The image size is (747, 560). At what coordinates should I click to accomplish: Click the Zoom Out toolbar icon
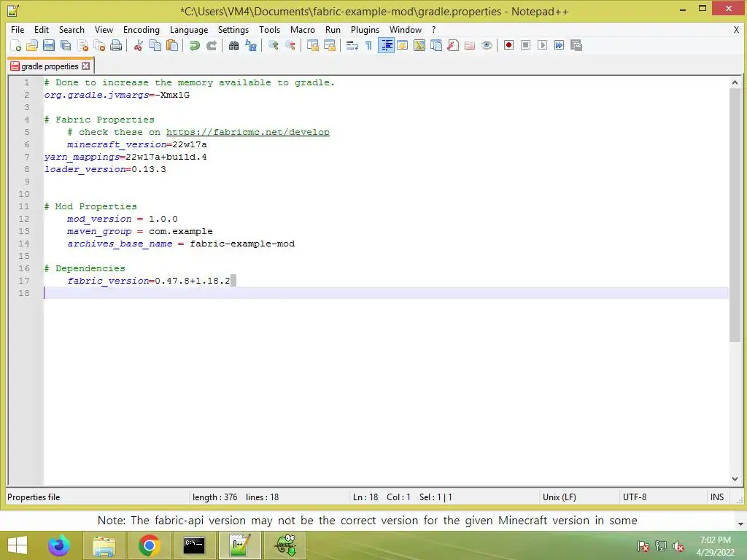[290, 45]
